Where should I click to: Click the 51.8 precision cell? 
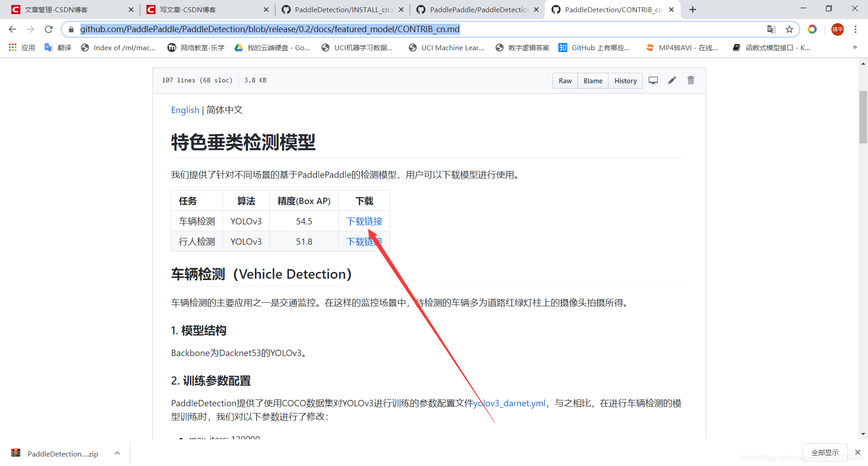[x=304, y=242]
